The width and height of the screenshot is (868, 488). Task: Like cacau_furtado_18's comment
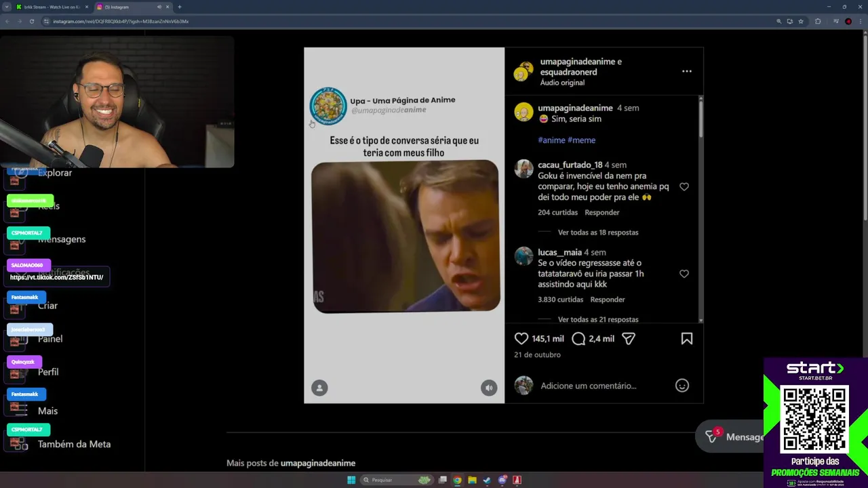pyautogui.click(x=684, y=187)
